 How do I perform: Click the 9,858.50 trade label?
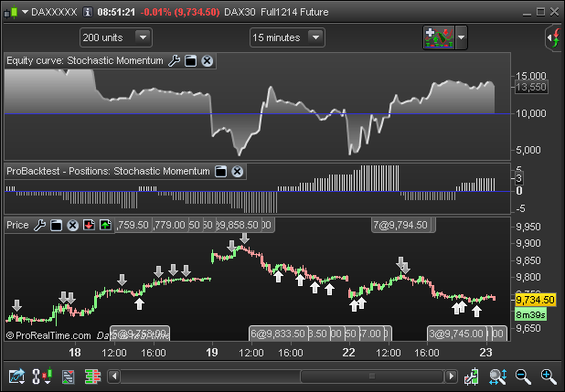(x=239, y=225)
